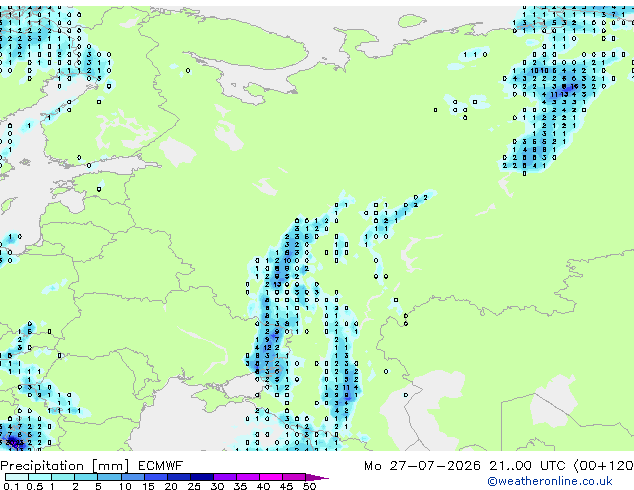Click the '(00+120' forecast offset text
The image size is (634, 490).
[x=604, y=466]
